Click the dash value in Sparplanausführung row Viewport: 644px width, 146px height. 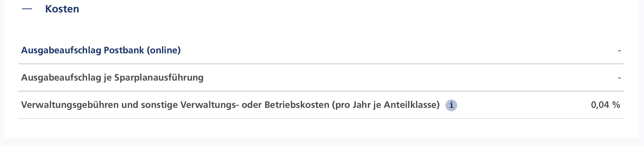click(619, 78)
